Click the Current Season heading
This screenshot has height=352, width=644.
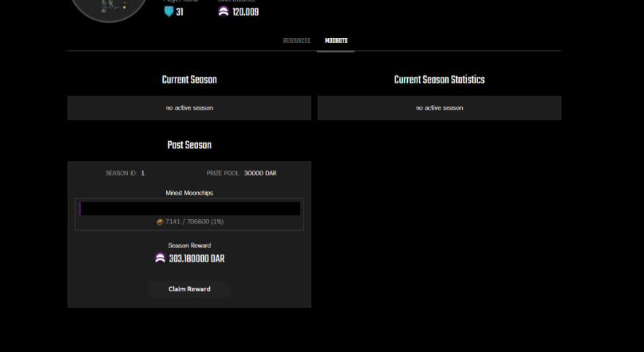click(x=189, y=80)
